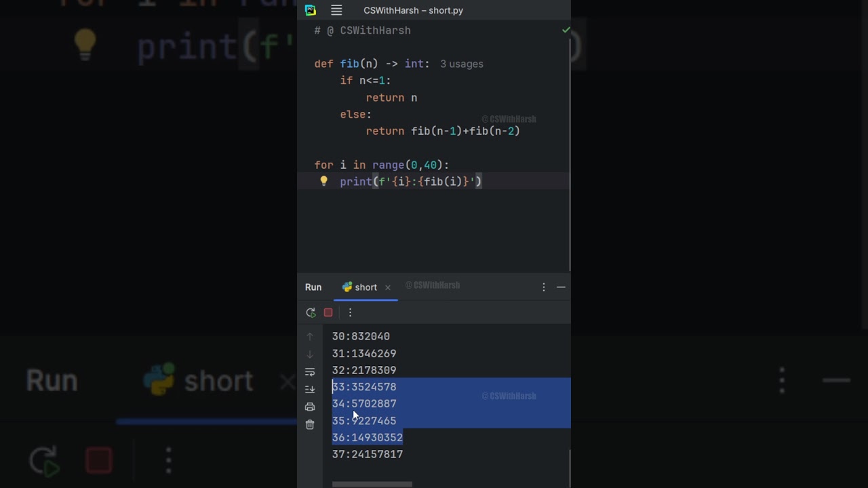Close the short run tab
Image resolution: width=868 pixels, height=488 pixels.
click(388, 287)
